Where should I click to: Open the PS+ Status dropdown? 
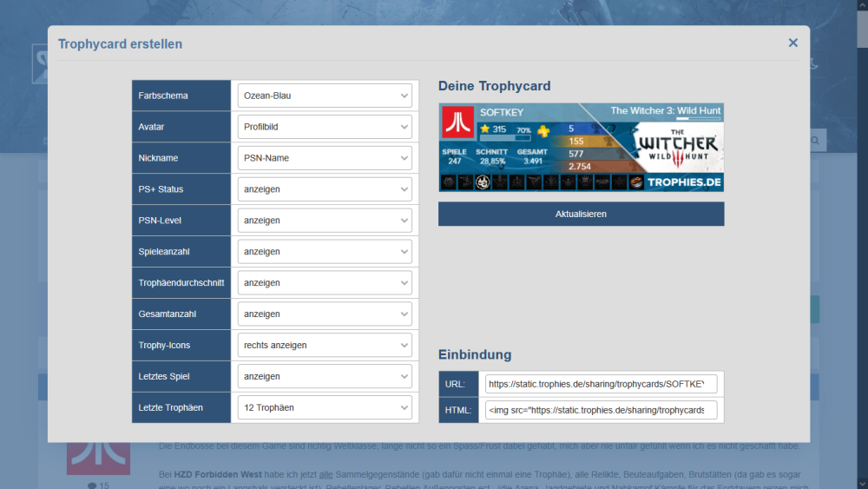(x=325, y=189)
